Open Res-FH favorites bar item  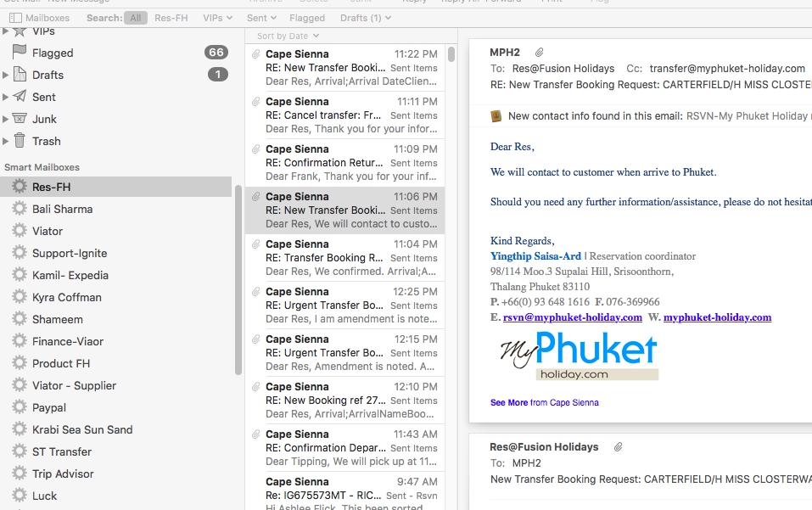(x=171, y=18)
